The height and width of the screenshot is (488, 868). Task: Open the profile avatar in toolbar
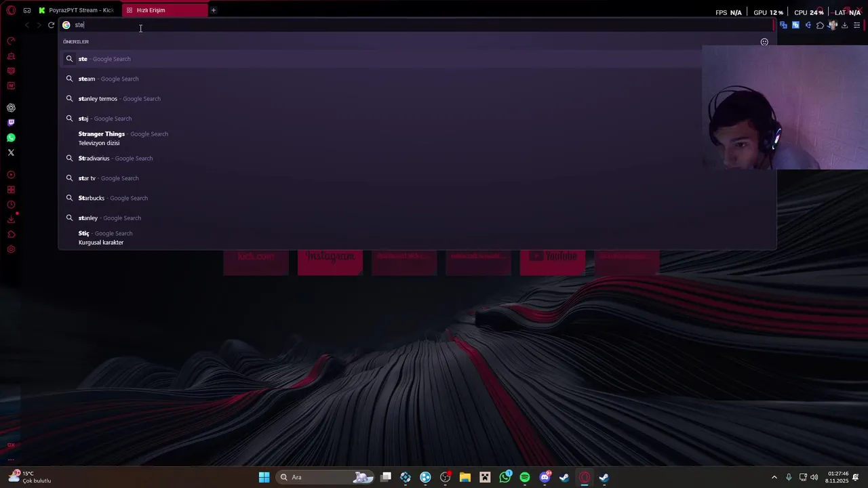click(x=833, y=25)
